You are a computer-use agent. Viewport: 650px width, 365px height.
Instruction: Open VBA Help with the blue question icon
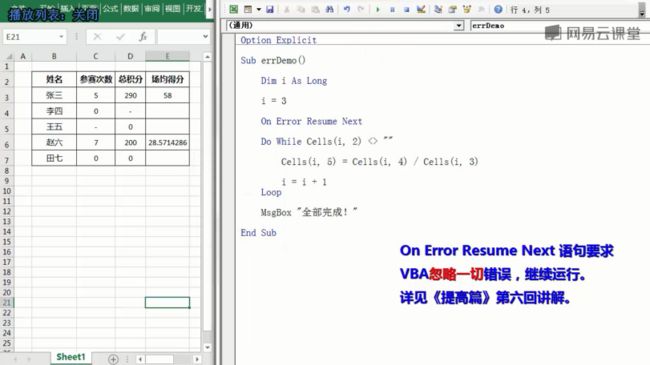point(498,9)
